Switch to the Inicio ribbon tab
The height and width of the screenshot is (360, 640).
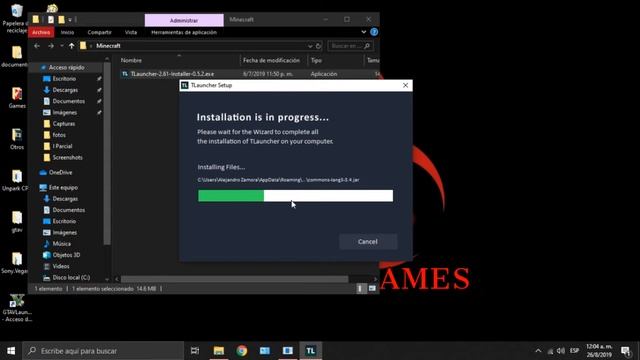click(67, 32)
